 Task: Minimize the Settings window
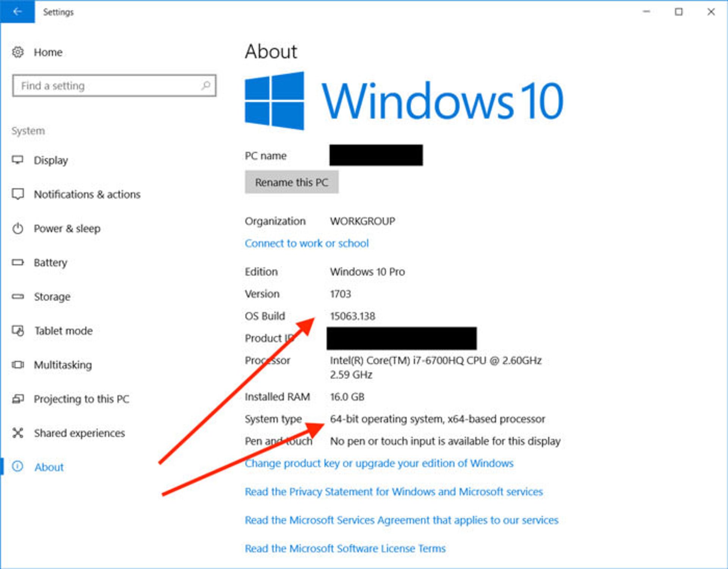pyautogui.click(x=646, y=12)
